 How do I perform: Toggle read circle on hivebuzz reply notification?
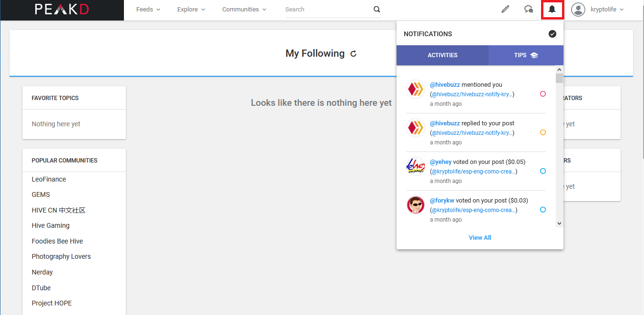click(543, 132)
